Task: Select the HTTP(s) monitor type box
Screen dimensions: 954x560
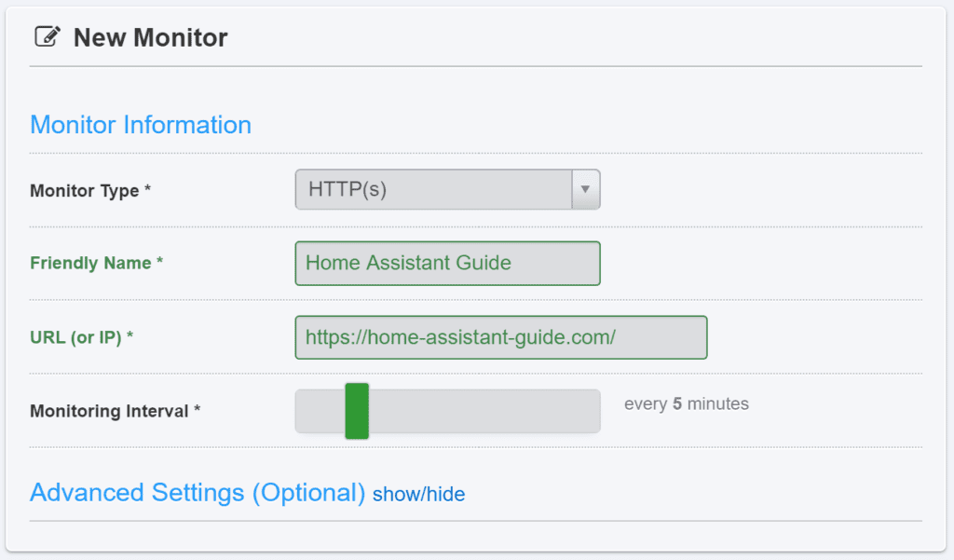Action: tap(448, 189)
